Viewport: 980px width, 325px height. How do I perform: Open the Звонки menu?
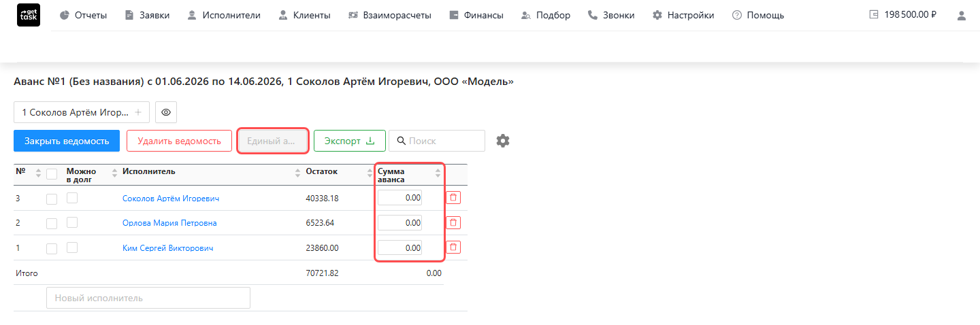click(x=611, y=15)
